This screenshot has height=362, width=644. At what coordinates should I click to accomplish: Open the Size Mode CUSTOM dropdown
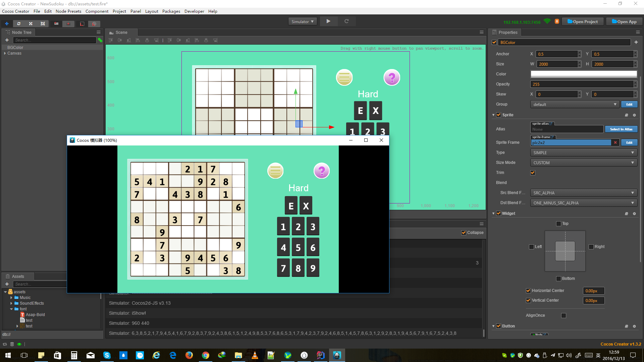click(x=583, y=163)
